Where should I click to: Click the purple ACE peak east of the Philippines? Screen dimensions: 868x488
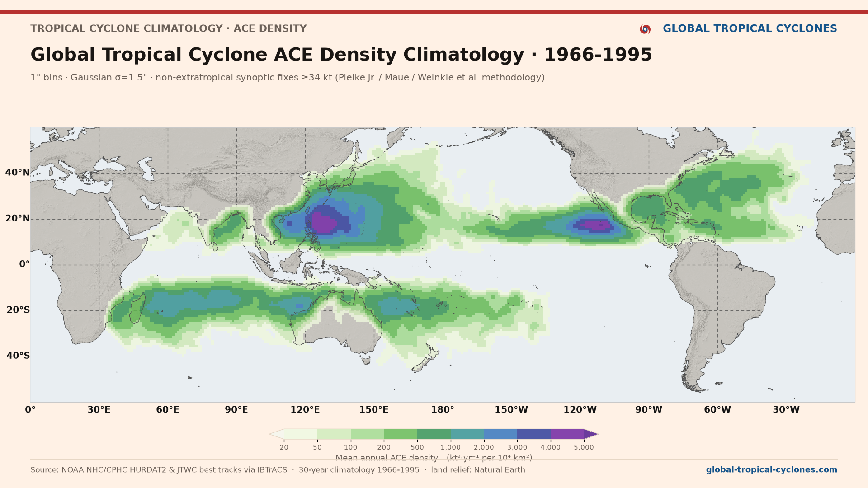324,222
